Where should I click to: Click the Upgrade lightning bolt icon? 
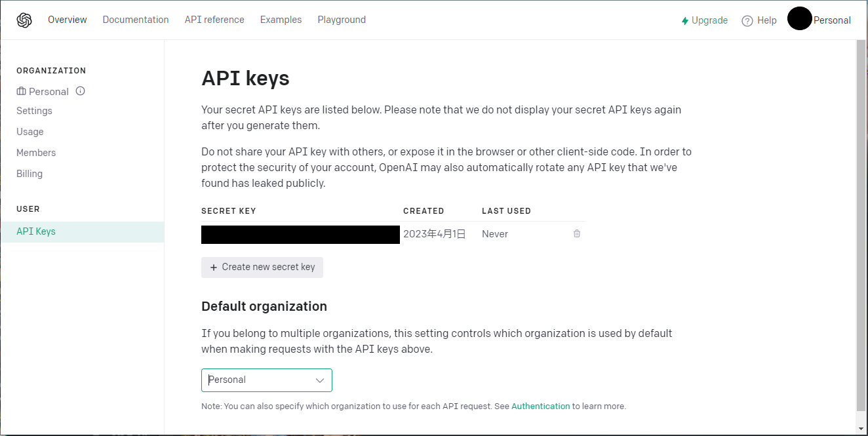[685, 21]
